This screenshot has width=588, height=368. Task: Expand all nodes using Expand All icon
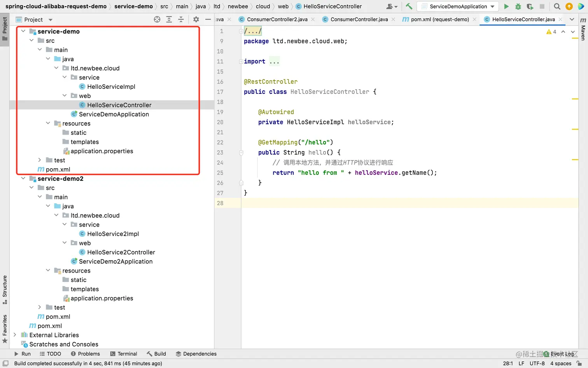point(169,19)
